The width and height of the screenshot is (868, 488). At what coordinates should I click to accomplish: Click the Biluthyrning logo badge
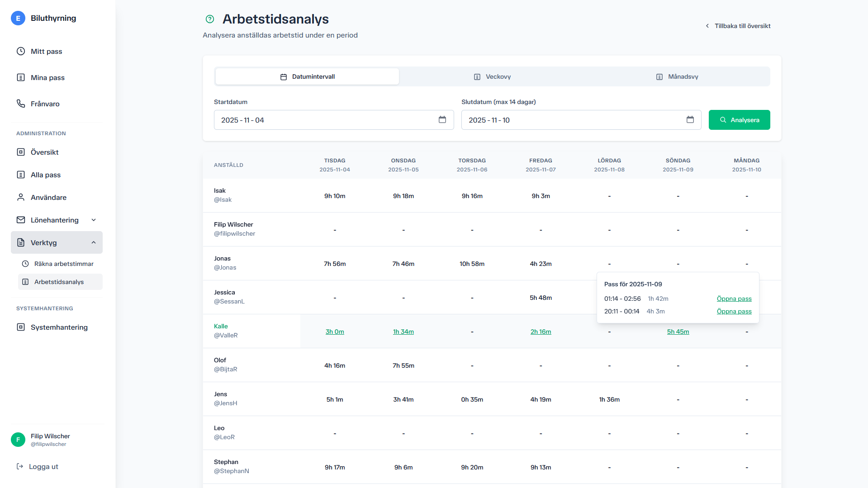tap(18, 18)
